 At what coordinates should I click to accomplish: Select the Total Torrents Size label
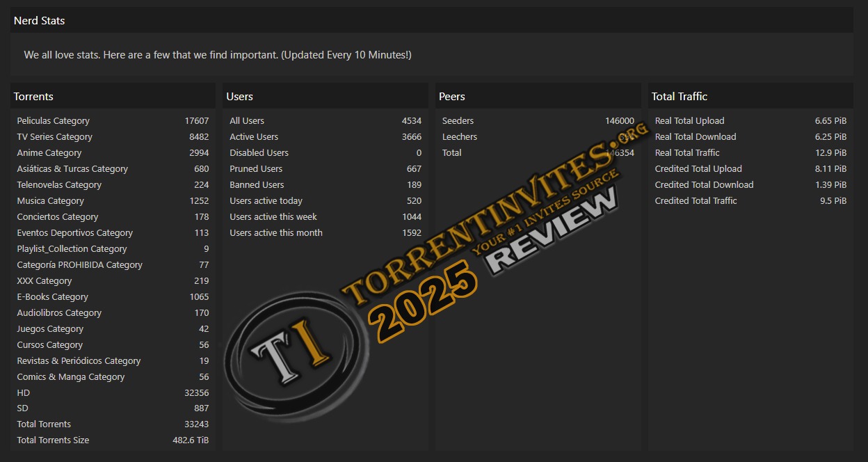pos(53,440)
